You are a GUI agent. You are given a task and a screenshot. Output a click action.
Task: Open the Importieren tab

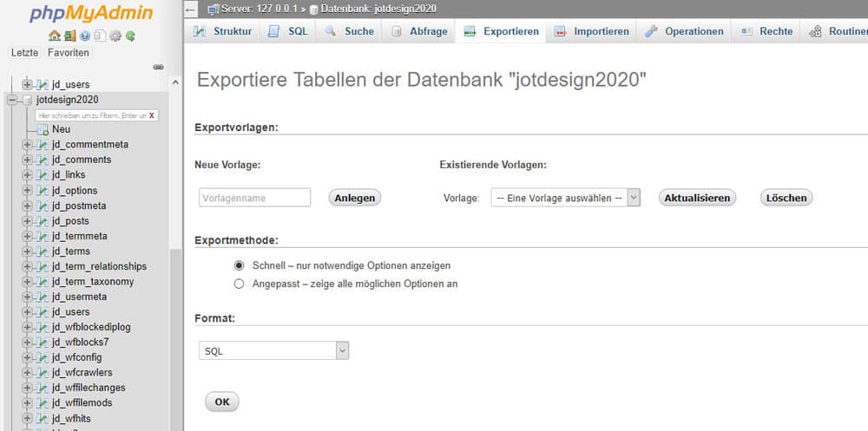point(592,31)
